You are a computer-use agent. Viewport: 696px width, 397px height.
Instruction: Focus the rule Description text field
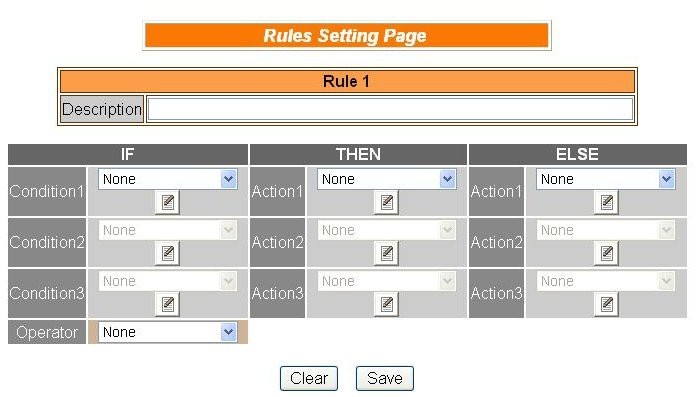coord(390,109)
